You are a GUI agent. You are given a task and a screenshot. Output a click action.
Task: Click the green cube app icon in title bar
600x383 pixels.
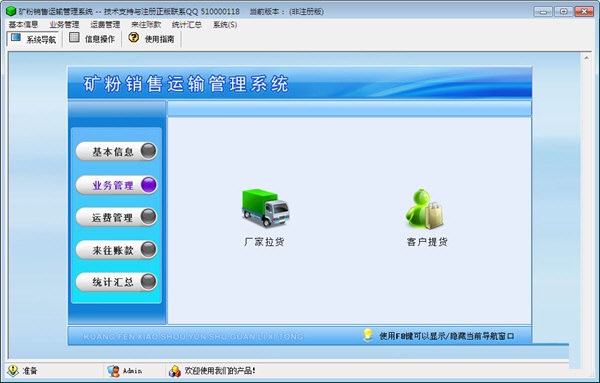(x=11, y=11)
